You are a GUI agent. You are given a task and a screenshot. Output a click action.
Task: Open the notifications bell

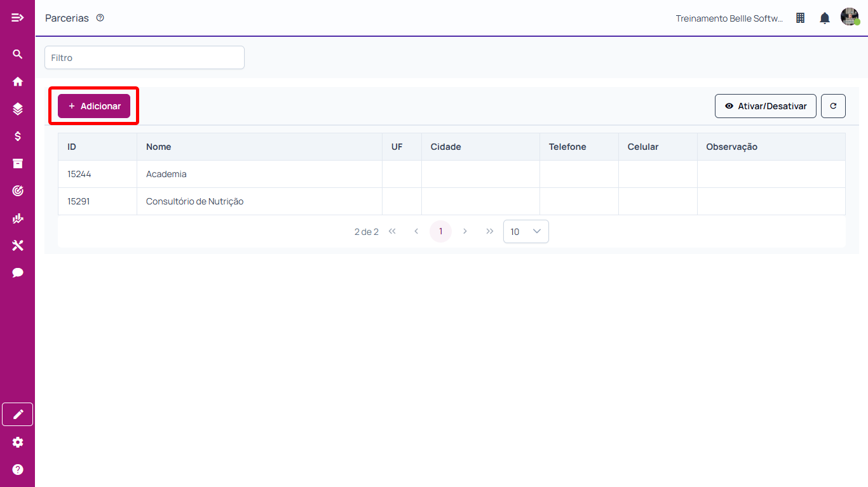point(825,18)
